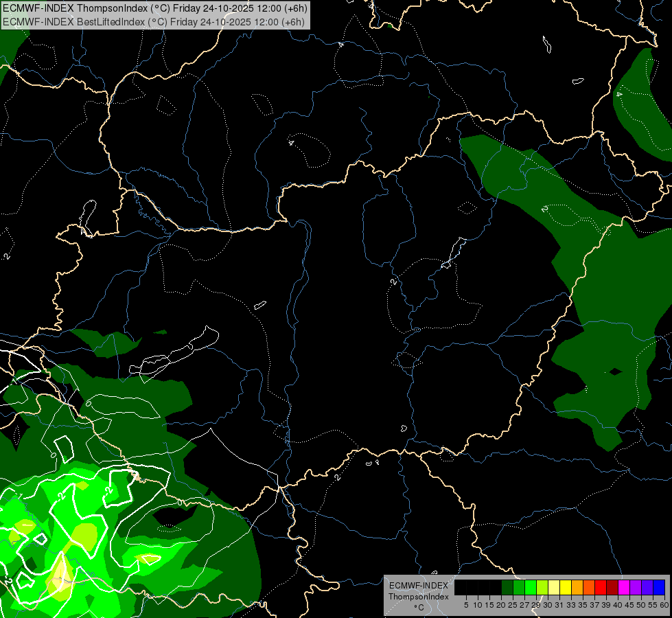
Task: Select the pale yellow 30–31 legend swatch
Action: (x=554, y=587)
